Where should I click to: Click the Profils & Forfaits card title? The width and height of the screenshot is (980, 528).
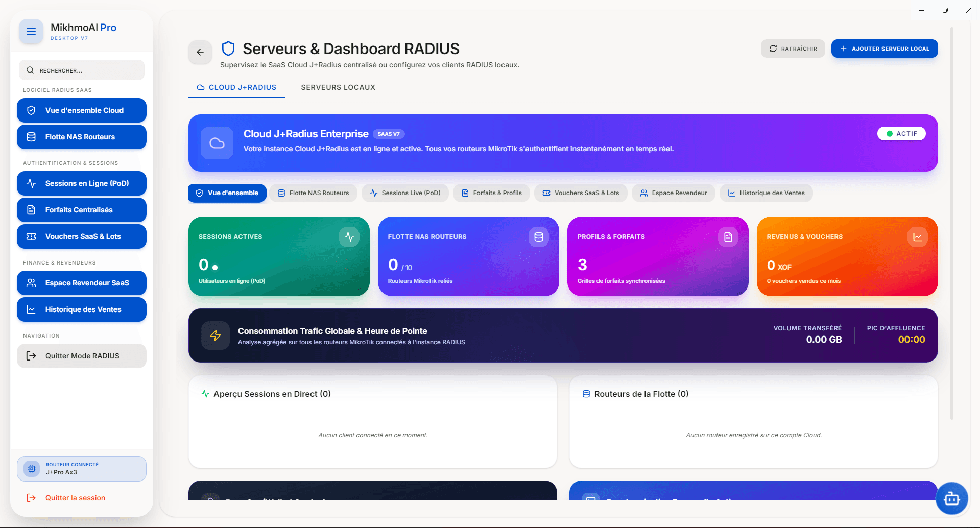coord(611,237)
